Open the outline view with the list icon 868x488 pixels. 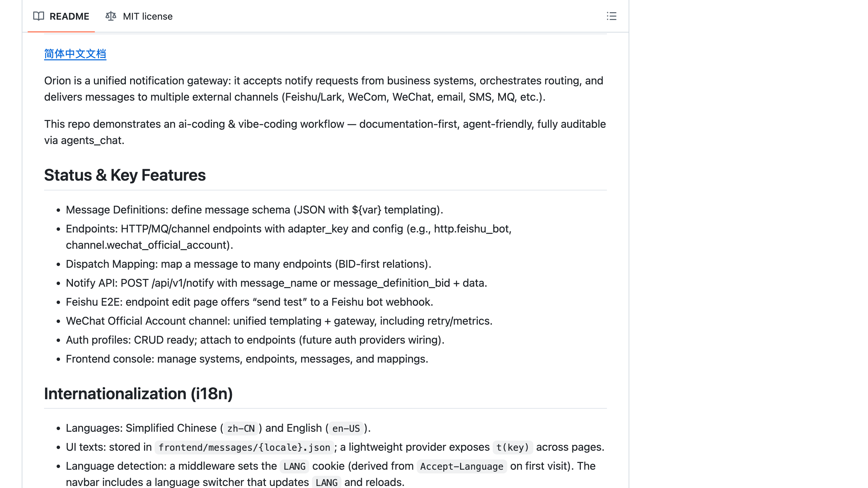612,16
